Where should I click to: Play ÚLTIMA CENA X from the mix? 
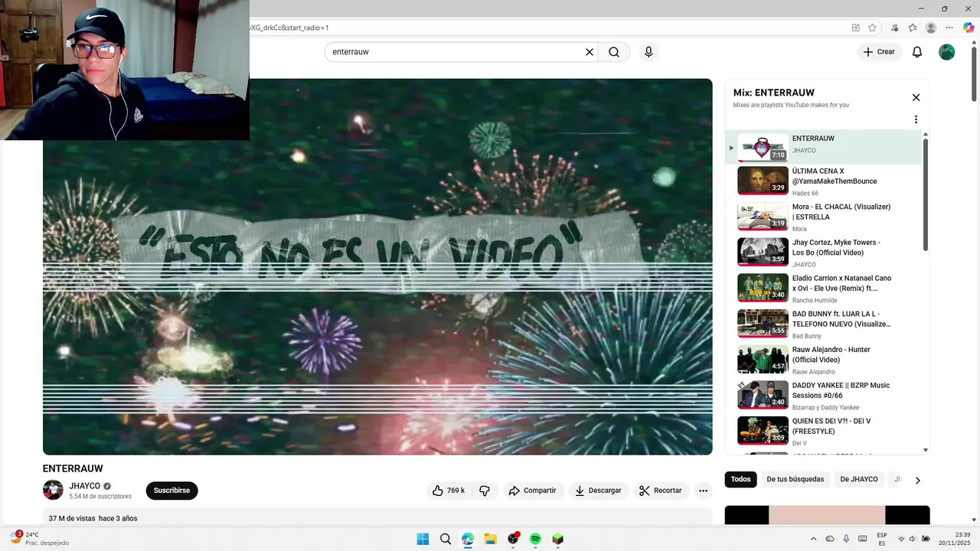tap(824, 182)
